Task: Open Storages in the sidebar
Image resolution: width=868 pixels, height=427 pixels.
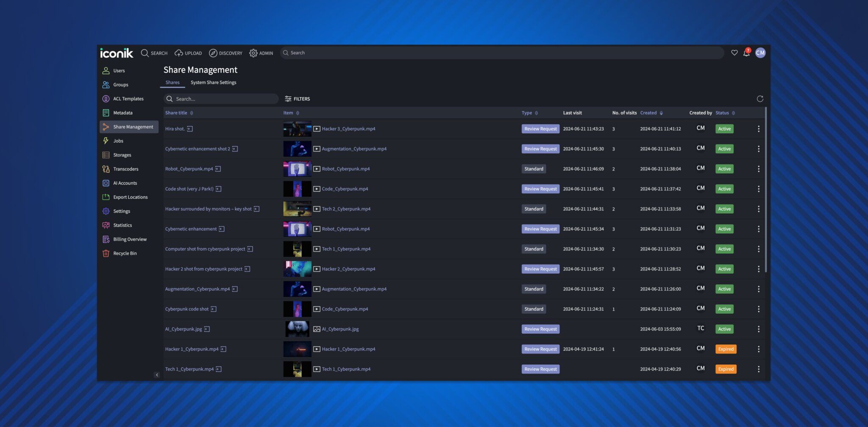Action: point(129,155)
